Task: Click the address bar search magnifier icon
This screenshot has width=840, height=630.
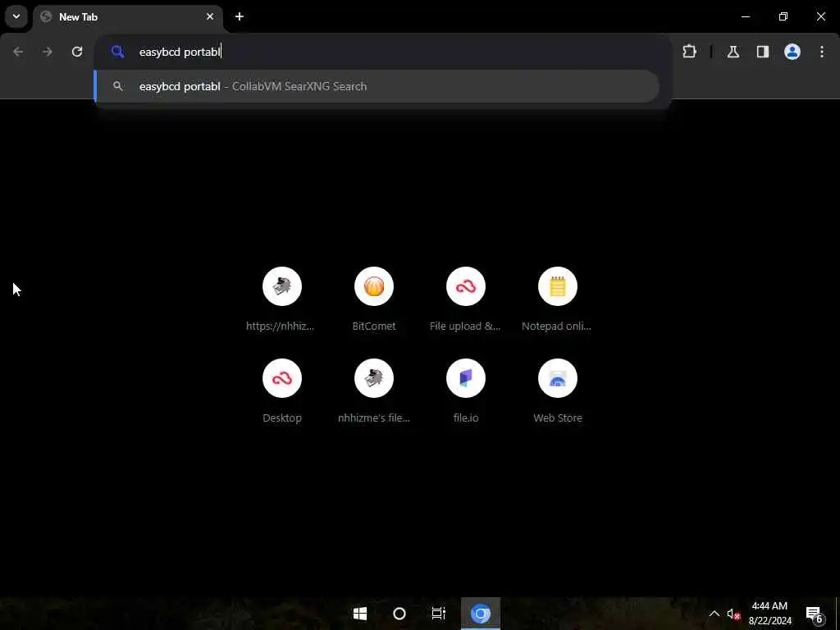Action: point(118,52)
